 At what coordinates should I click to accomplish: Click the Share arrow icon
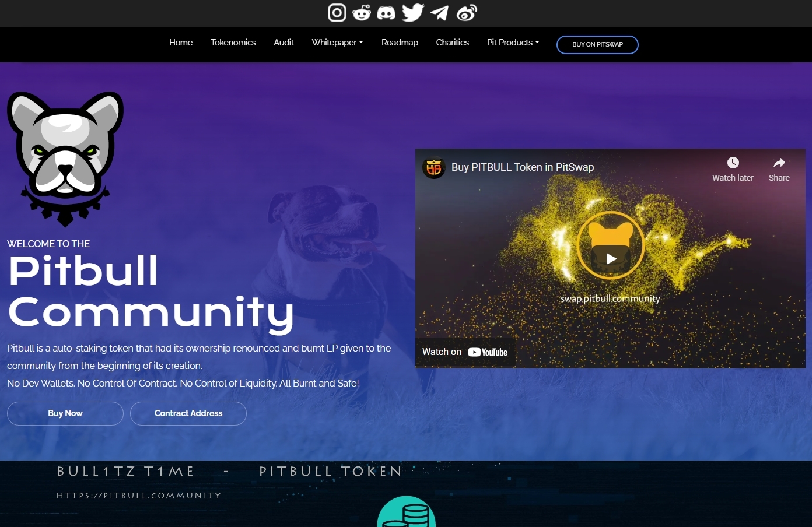[779, 163]
